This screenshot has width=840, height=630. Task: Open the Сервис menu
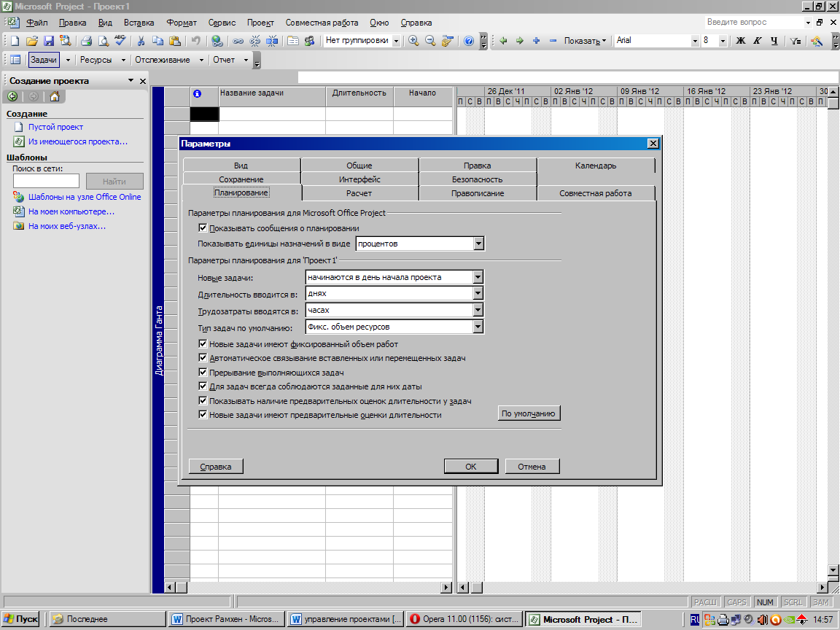click(222, 23)
